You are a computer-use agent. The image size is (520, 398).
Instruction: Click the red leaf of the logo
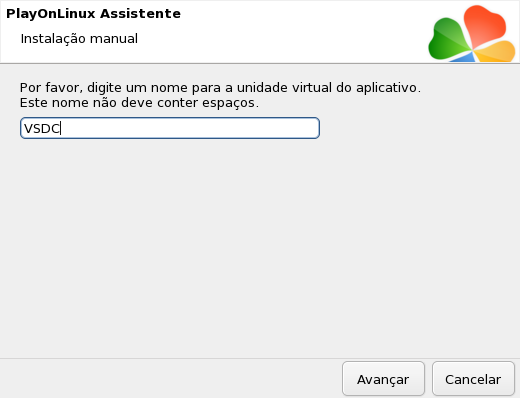pos(485,26)
